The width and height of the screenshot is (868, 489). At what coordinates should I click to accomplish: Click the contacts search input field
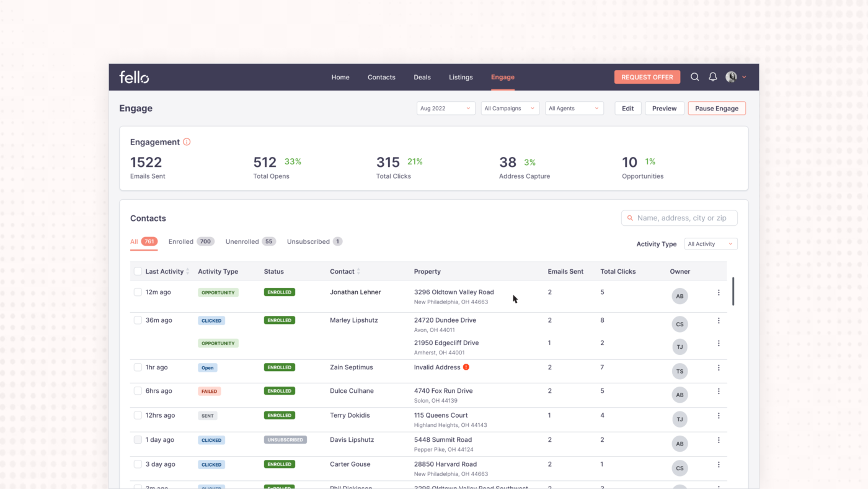(x=679, y=218)
